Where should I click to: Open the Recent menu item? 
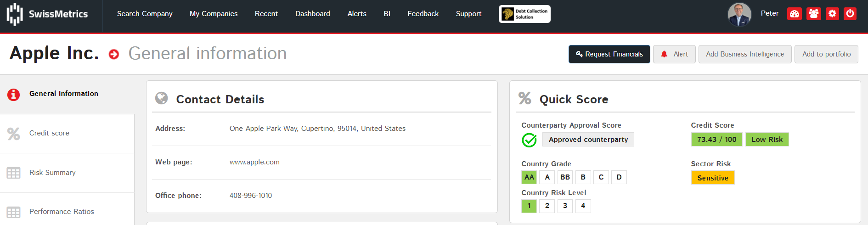coord(266,14)
